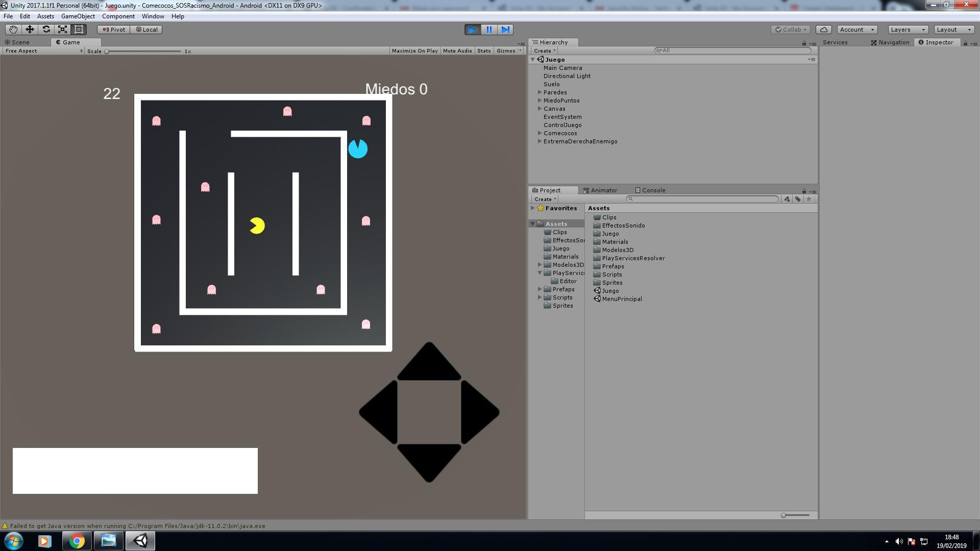
Task: Switch to the Animator tab
Action: (x=600, y=190)
